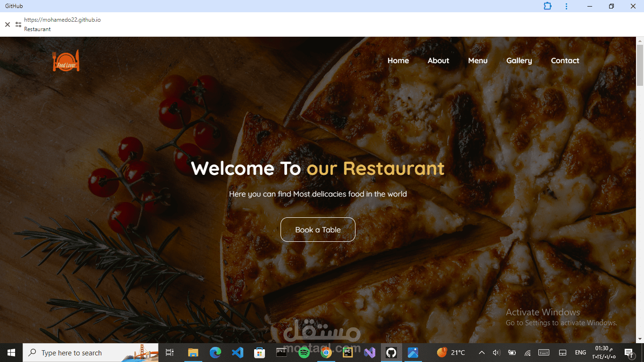This screenshot has width=644, height=362.
Task: Open the notification center icon
Action: pos(628,353)
